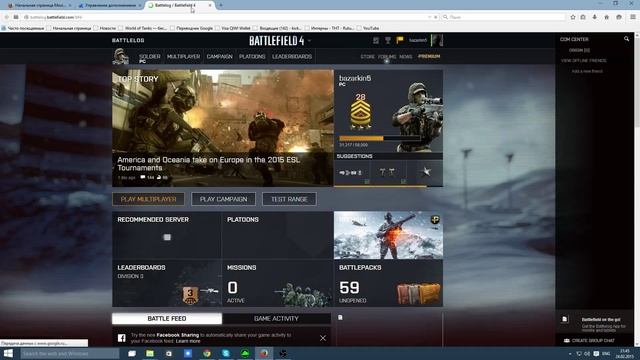Open the Leaderboards Division 3 tile

point(167,283)
